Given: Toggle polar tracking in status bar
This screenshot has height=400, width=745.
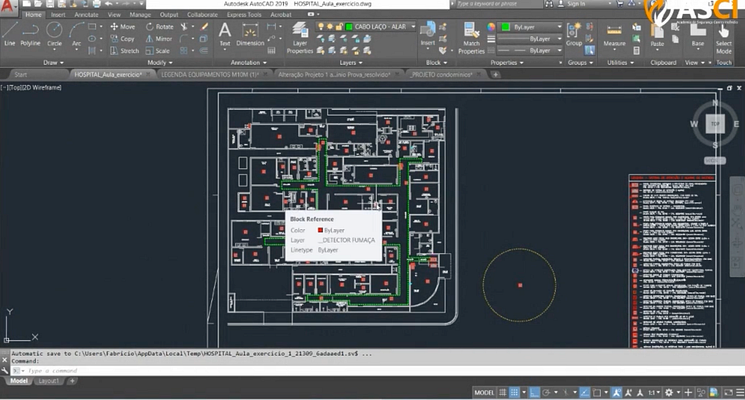Looking at the screenshot, I should [x=546, y=392].
